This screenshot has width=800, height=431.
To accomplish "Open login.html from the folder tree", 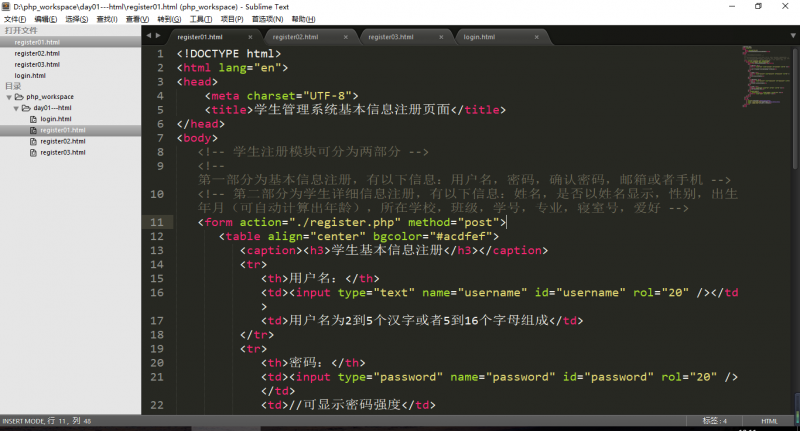I will tap(55, 119).
